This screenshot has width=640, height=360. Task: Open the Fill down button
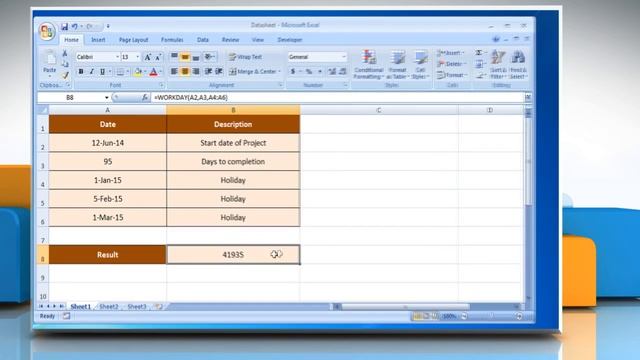point(479,64)
